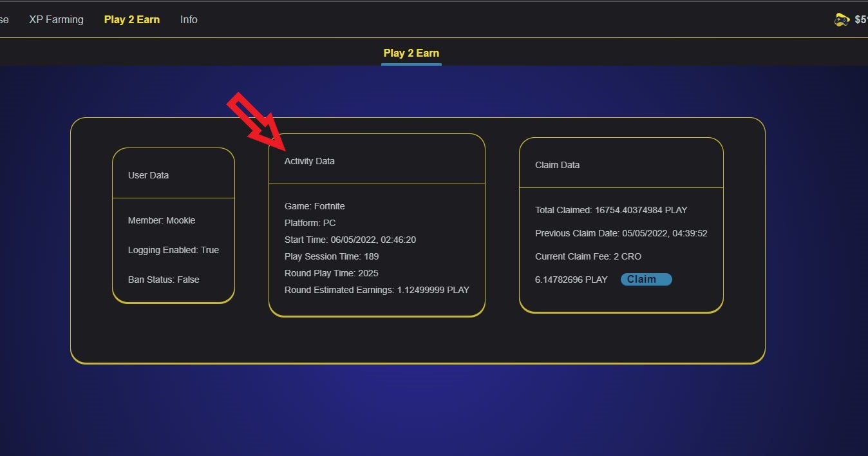Click the Ban Status: False line
This screenshot has height=456, width=868.
click(x=163, y=280)
